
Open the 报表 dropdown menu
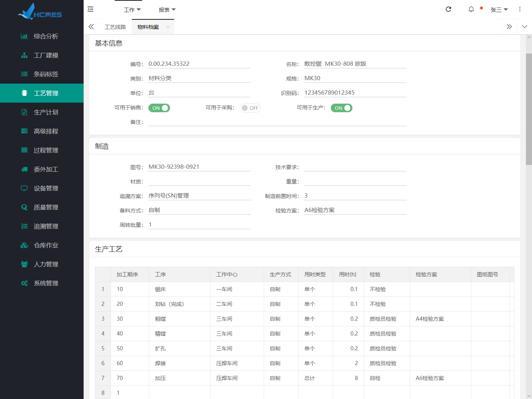click(167, 9)
